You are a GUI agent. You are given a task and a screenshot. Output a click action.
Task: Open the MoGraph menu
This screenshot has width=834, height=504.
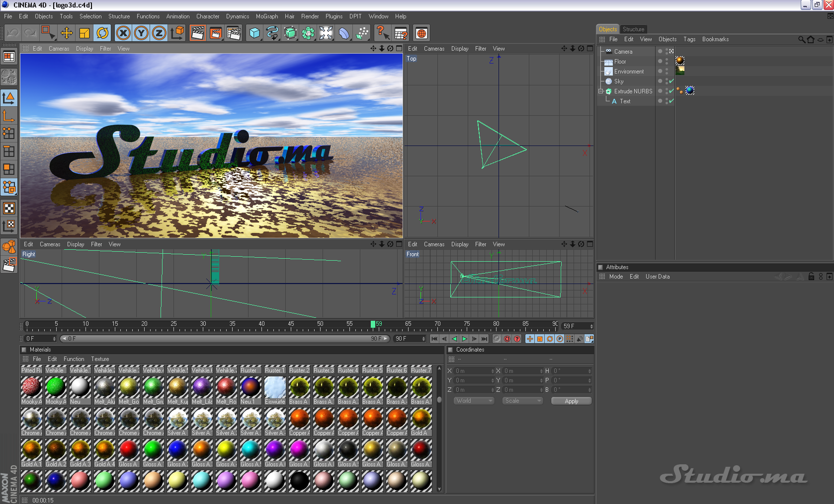pyautogui.click(x=267, y=16)
